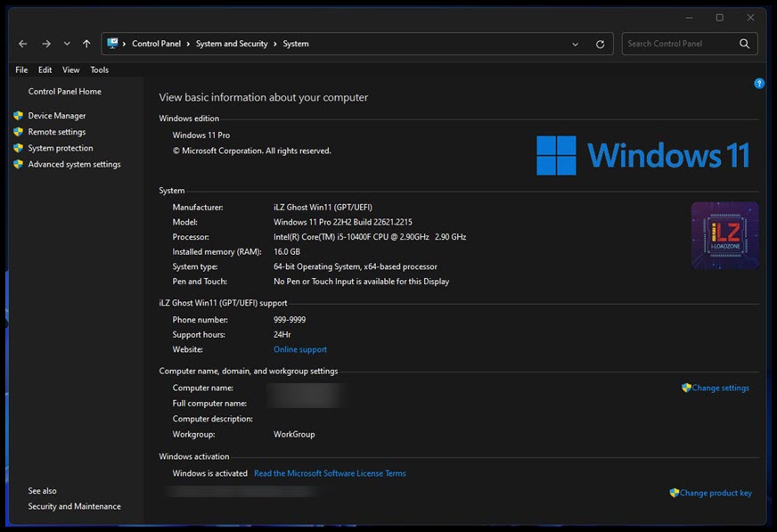
Task: Open the blue help question icon
Action: point(758,84)
